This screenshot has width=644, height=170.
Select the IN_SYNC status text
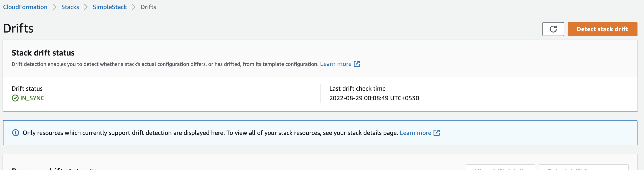32,98
